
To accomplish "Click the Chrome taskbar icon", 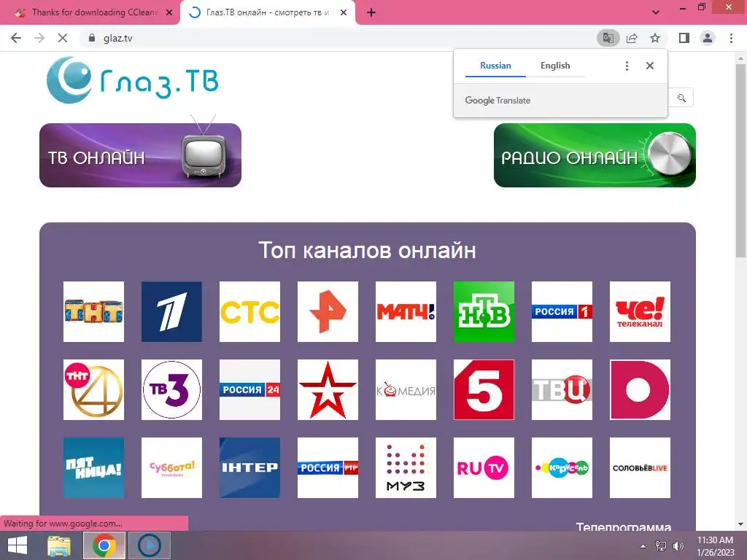I will click(104, 545).
